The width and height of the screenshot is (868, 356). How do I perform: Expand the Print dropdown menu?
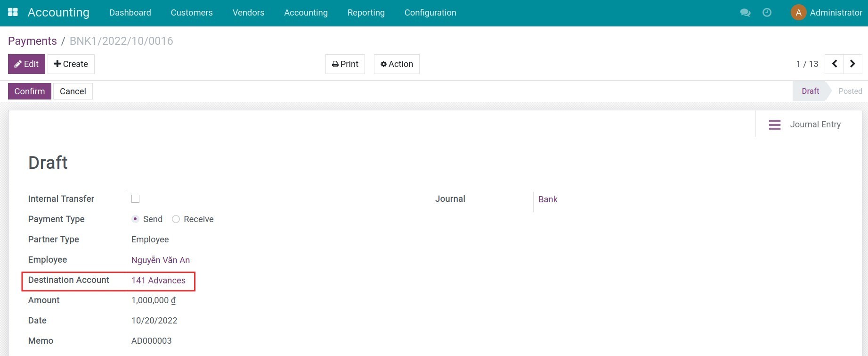pyautogui.click(x=345, y=64)
